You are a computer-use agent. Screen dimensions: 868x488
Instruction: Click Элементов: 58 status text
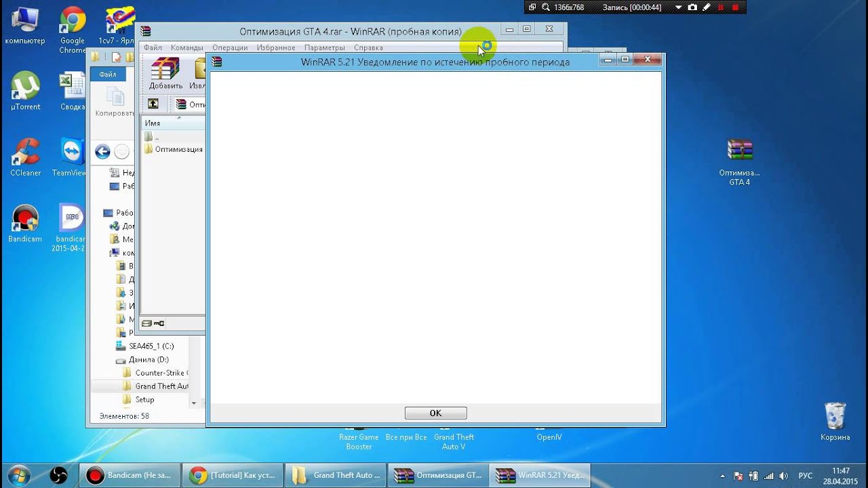[124, 416]
